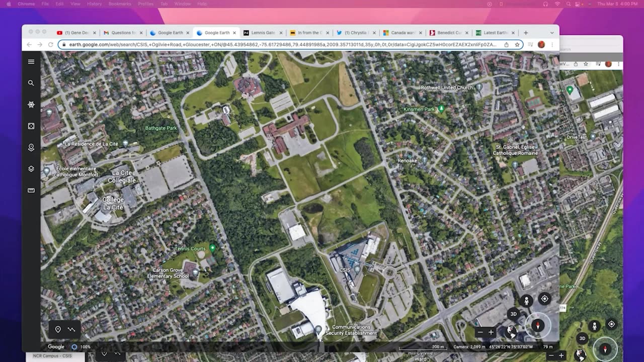Open the Google Earth hamburger menu
The image size is (644, 362).
[x=31, y=62]
